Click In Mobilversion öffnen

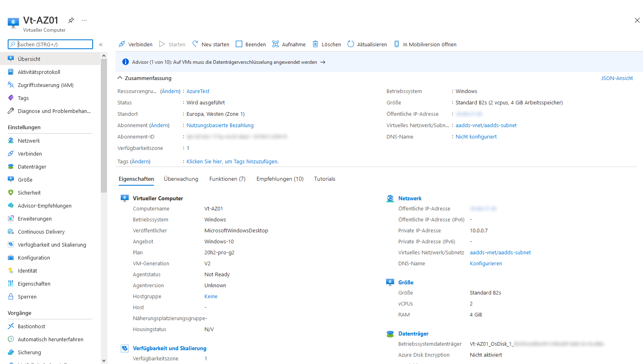click(425, 44)
